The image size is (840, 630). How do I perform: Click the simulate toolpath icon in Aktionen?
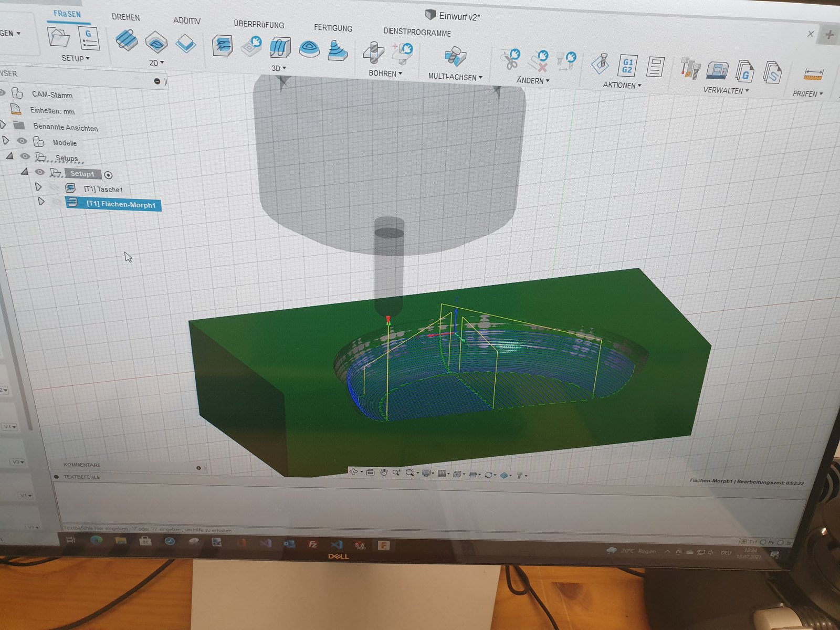tap(601, 64)
